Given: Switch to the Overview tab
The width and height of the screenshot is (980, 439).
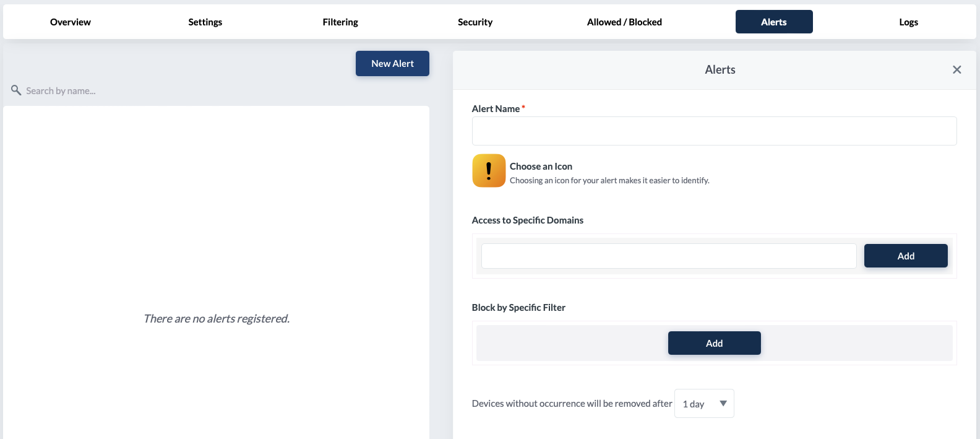Looking at the screenshot, I should 71,22.
